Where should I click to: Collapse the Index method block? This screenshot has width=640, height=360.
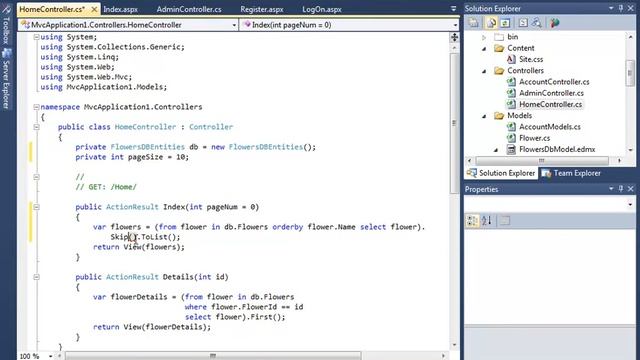[36, 207]
